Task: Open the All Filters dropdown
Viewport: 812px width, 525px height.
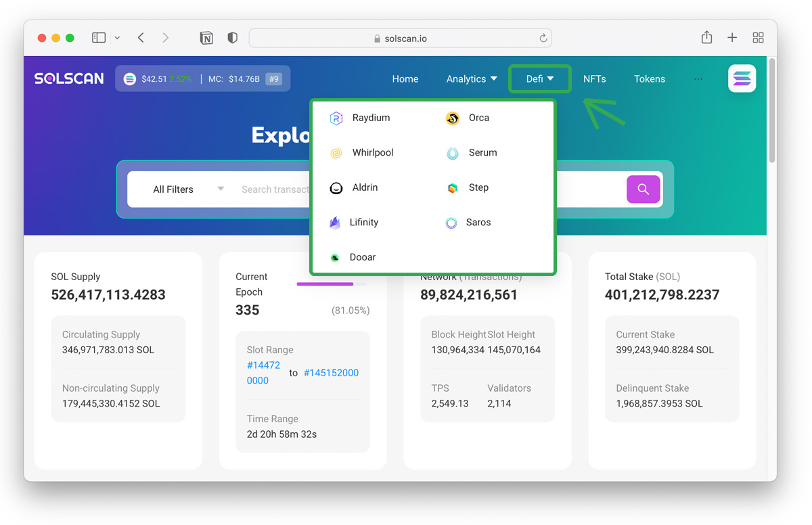Action: point(188,189)
